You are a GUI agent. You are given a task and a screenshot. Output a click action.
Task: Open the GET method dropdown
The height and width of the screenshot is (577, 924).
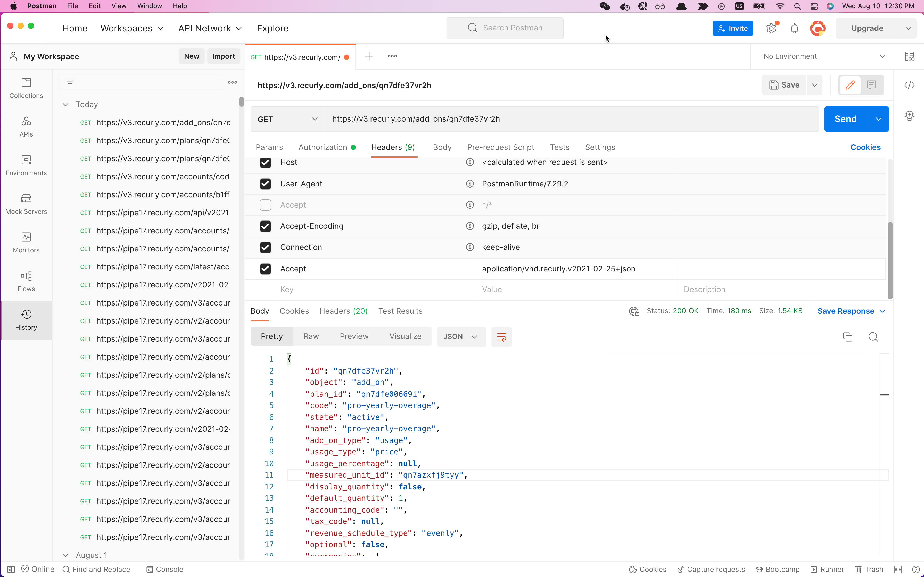pos(287,119)
